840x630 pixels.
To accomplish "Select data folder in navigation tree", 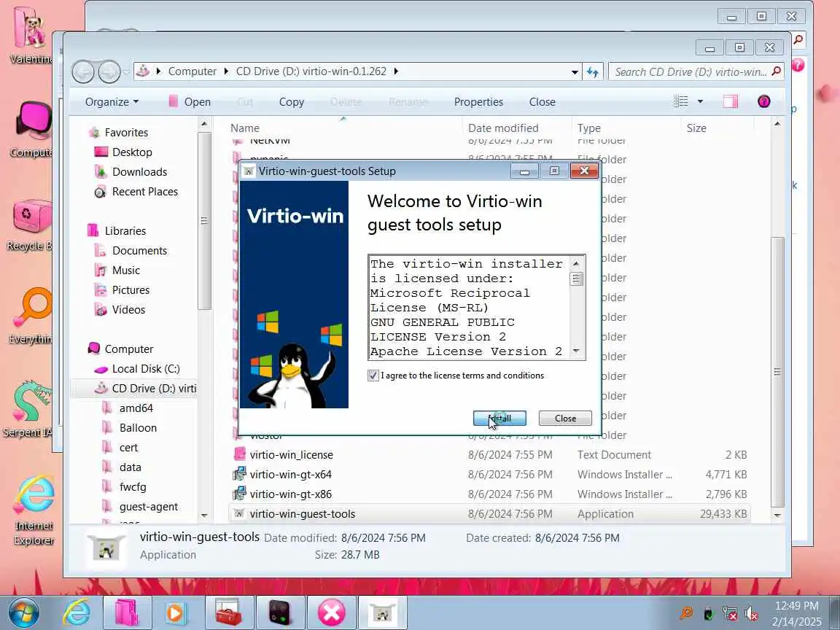I will (x=131, y=467).
